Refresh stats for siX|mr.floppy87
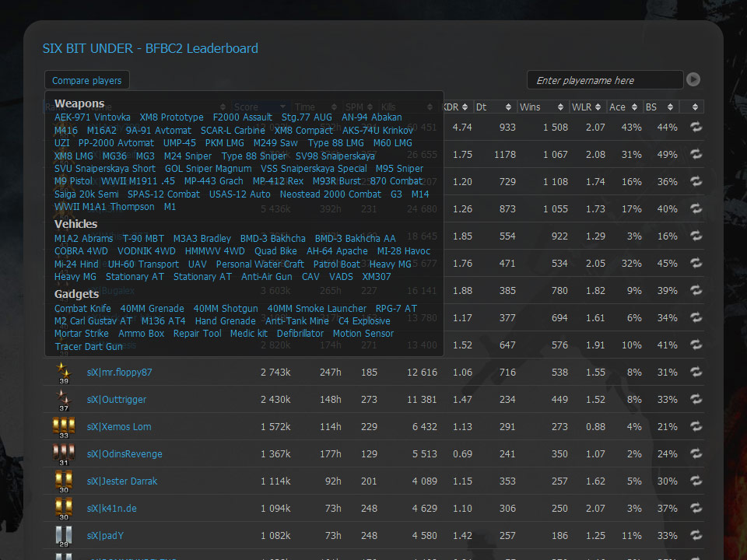The image size is (747, 560). (696, 372)
